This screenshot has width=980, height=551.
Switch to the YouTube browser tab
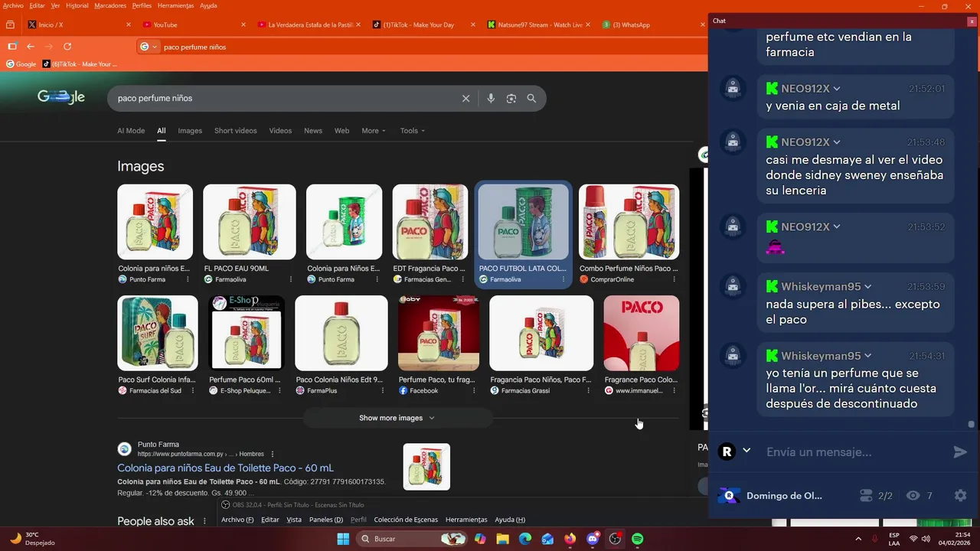click(x=194, y=24)
